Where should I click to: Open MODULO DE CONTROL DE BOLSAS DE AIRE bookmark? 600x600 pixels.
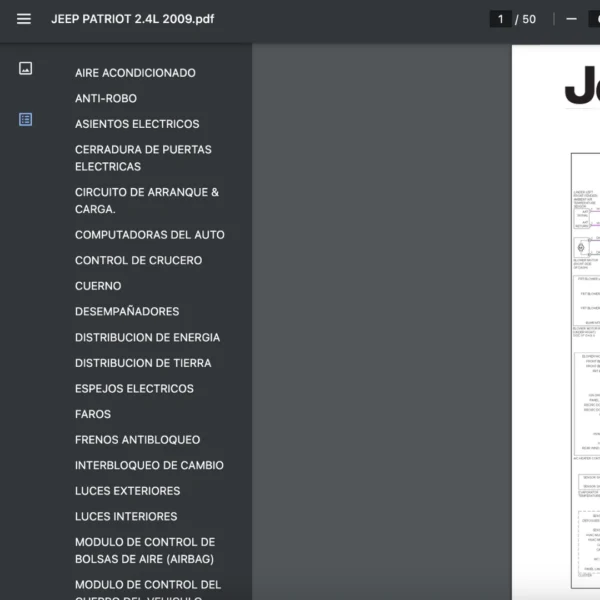145,551
